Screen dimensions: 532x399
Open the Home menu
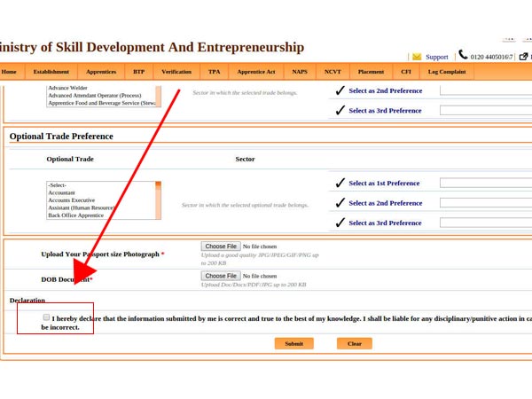click(x=9, y=72)
